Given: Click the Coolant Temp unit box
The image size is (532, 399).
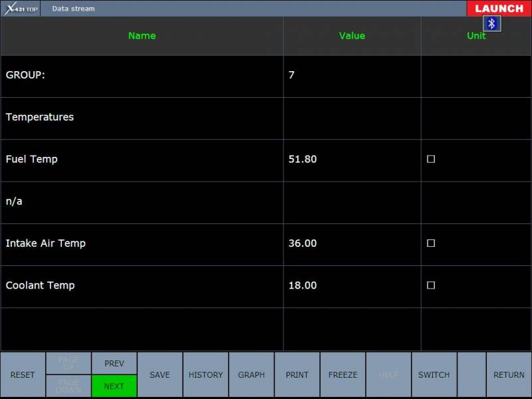Looking at the screenshot, I should [x=431, y=285].
